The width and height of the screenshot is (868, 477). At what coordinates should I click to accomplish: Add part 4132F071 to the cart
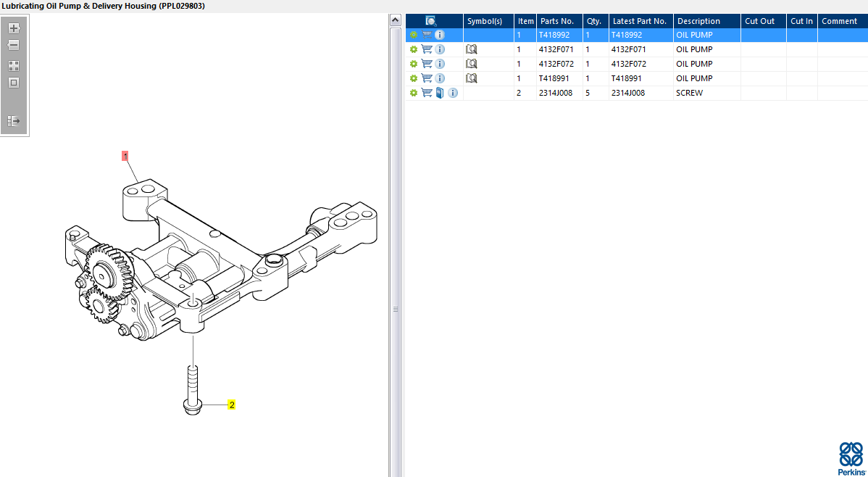[427, 49]
